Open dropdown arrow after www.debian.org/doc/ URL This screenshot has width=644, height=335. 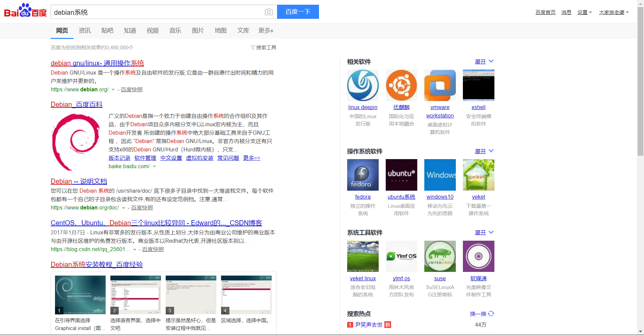(123, 208)
